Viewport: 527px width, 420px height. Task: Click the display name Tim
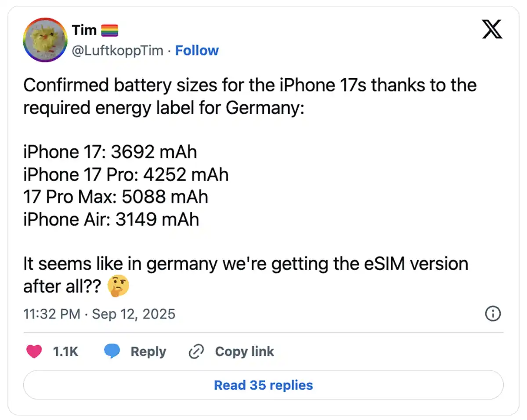click(84, 30)
